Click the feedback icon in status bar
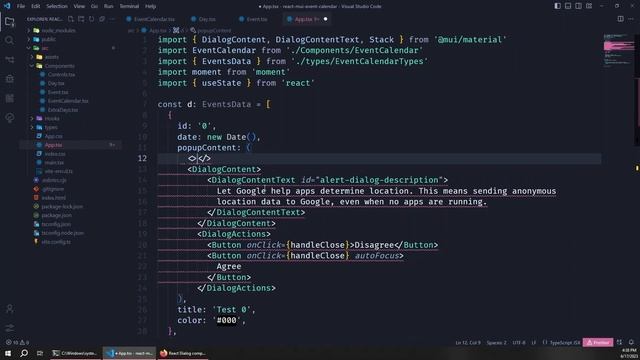Viewport: 640px width, 360px height. pyautogui.click(x=619, y=342)
